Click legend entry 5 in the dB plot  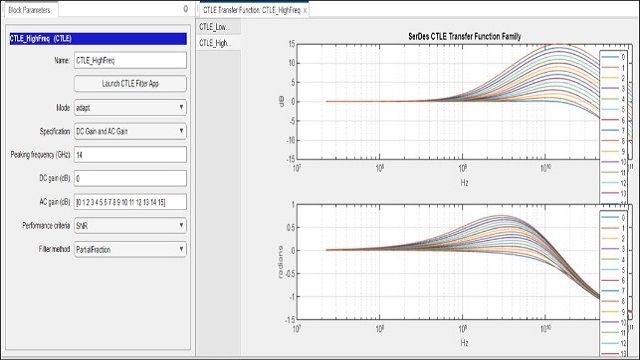pos(613,110)
